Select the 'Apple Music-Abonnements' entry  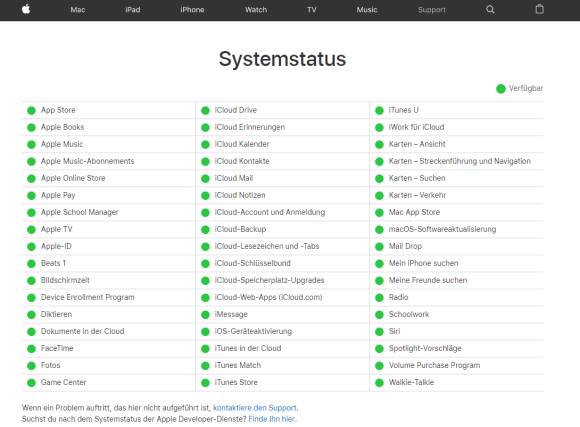point(88,161)
